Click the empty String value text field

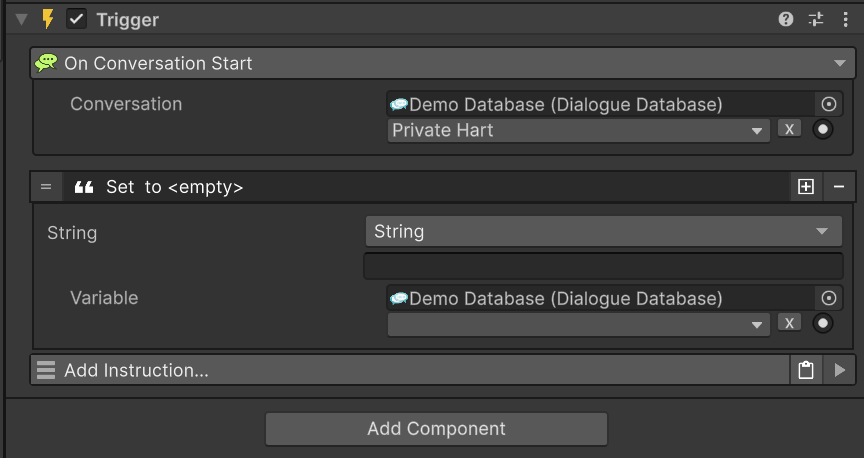603,266
